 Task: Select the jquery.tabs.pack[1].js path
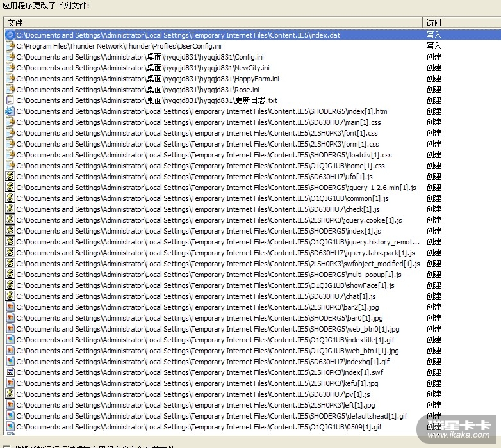[x=215, y=252]
